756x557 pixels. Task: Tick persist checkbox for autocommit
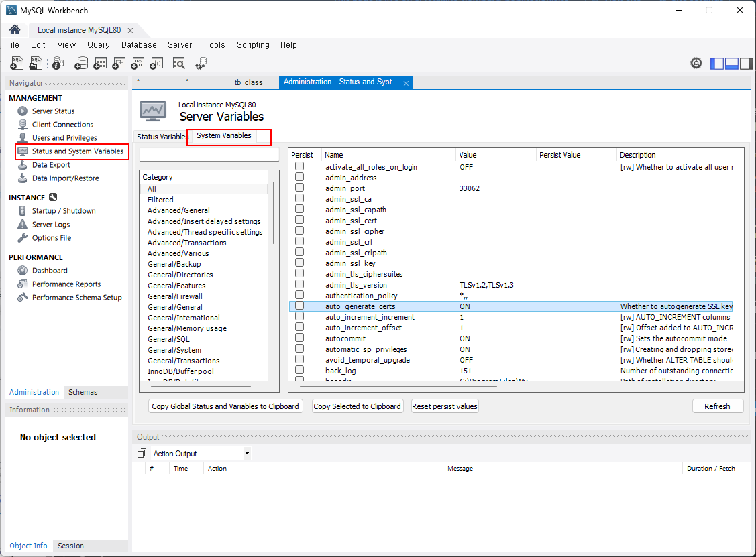[x=299, y=338]
